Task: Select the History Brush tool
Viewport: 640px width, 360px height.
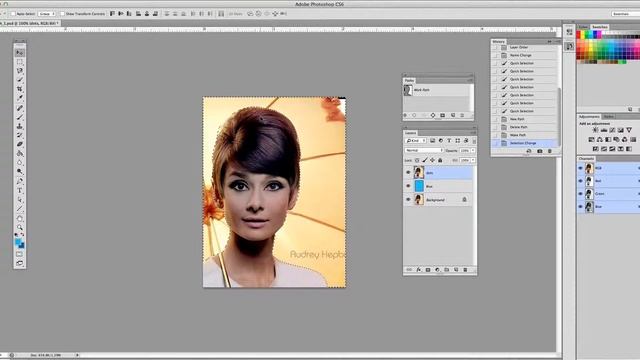Action: pos(20,136)
